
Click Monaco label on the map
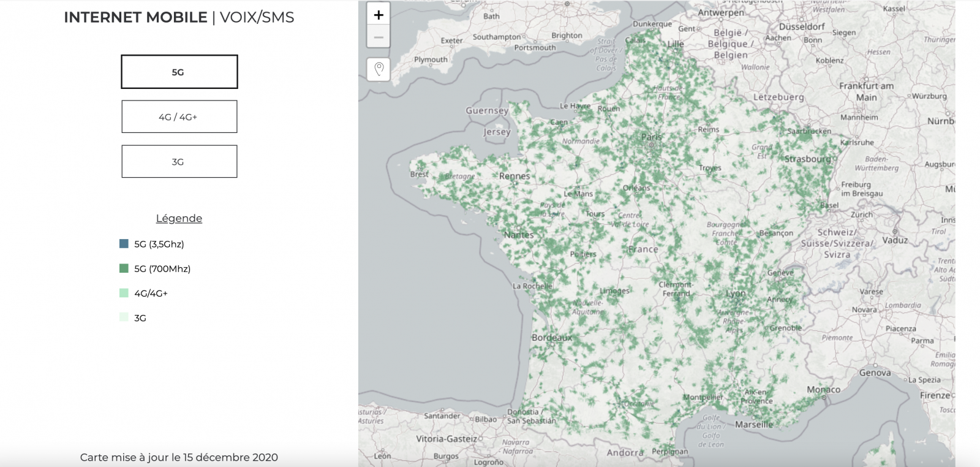(x=823, y=390)
